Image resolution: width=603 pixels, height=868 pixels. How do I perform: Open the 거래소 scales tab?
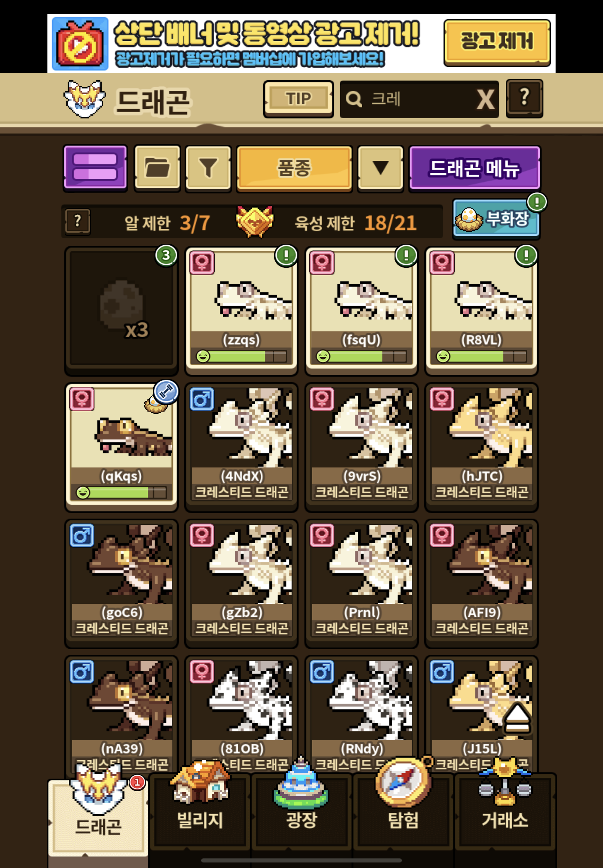pos(505,810)
